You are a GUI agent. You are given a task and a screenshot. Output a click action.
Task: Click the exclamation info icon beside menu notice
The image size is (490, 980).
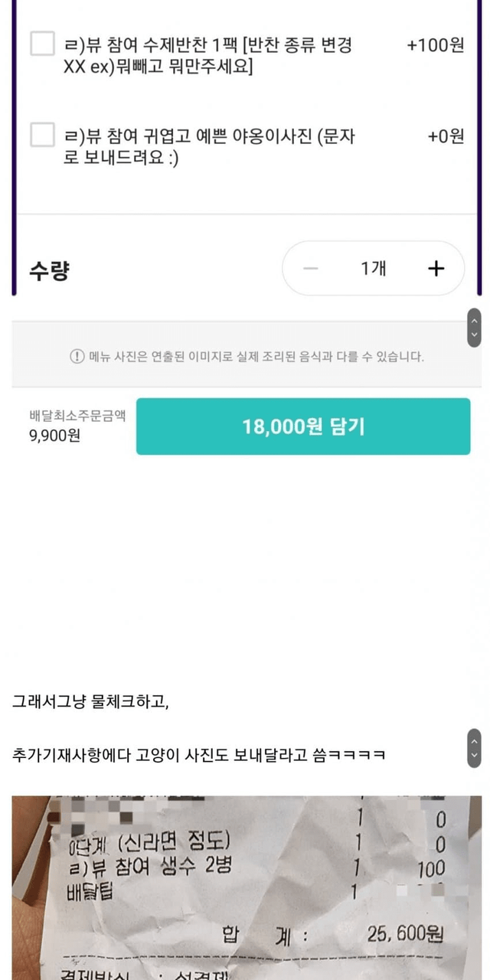pyautogui.click(x=77, y=356)
